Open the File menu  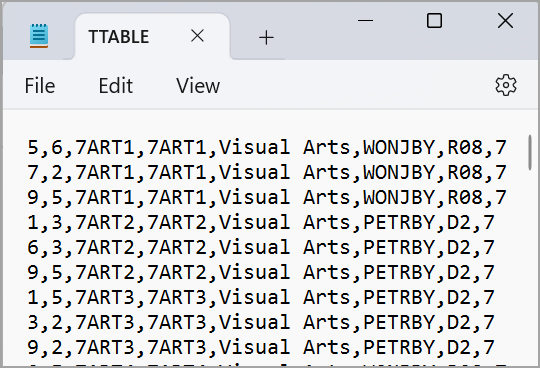40,86
